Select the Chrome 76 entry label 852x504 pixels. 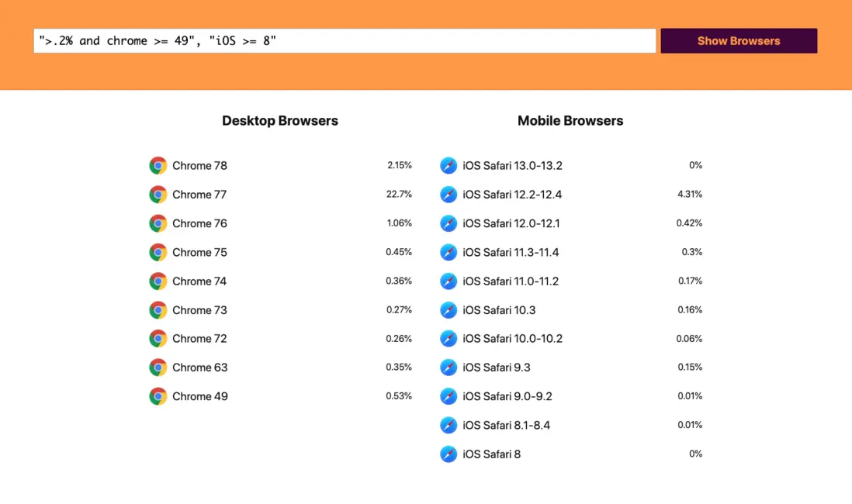click(x=199, y=223)
